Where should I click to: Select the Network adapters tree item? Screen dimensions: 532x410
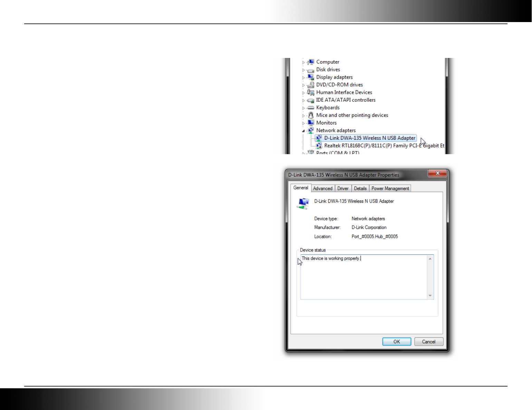(x=336, y=130)
